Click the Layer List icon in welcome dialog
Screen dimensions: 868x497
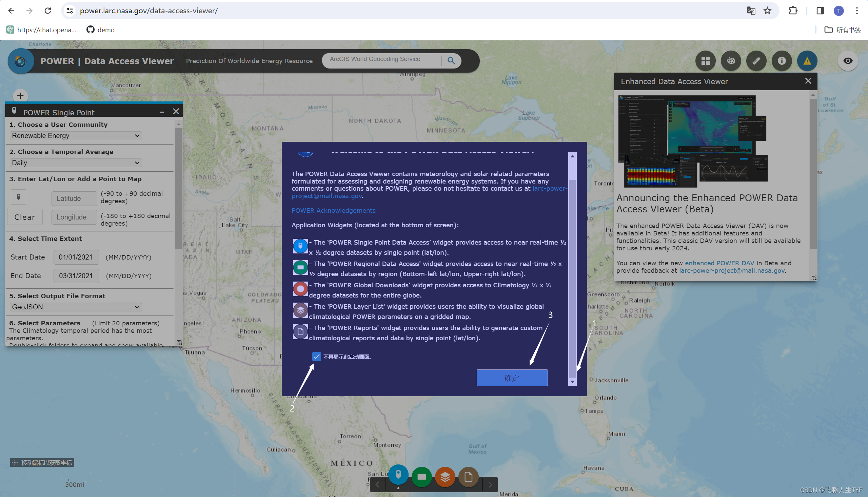point(300,310)
